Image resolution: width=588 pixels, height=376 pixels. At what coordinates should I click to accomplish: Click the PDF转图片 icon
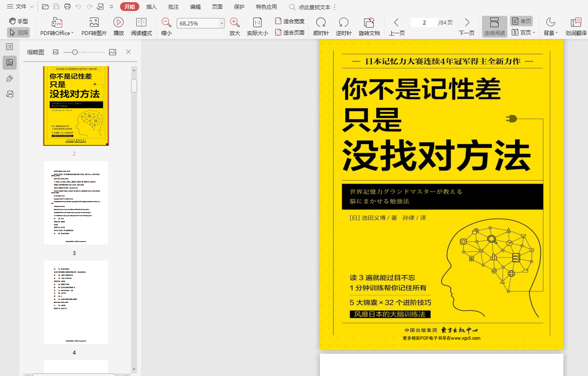(94, 23)
